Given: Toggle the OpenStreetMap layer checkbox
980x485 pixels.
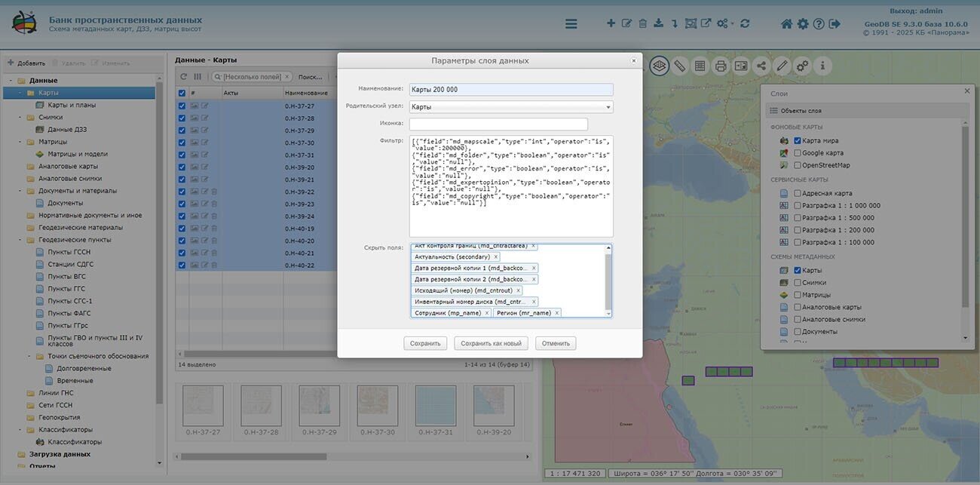Looking at the screenshot, I should point(798,165).
